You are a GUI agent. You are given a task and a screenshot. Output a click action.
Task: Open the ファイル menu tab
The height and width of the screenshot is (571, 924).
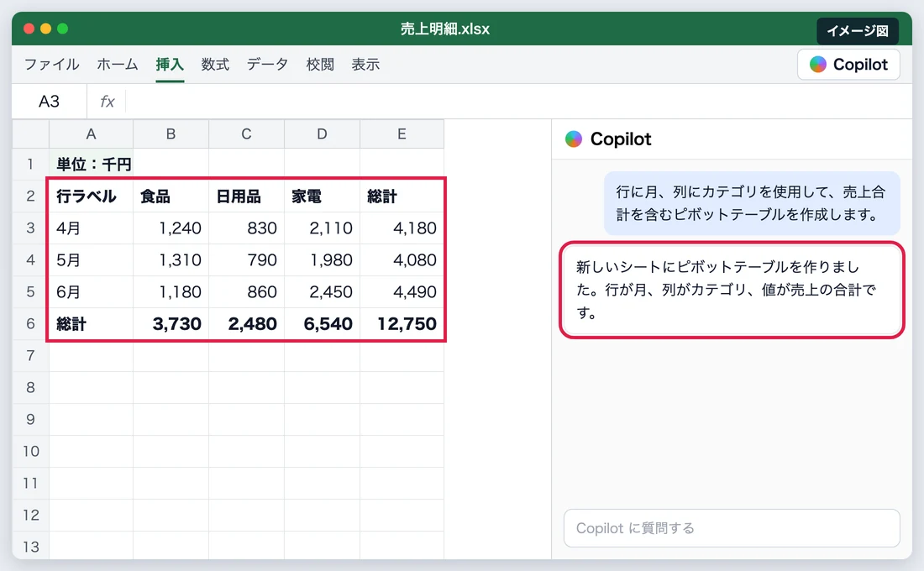[x=52, y=64]
